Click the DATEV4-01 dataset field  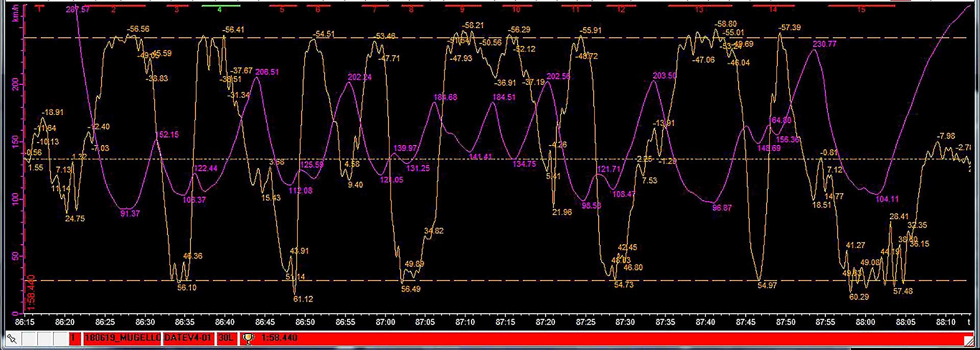[x=188, y=338]
